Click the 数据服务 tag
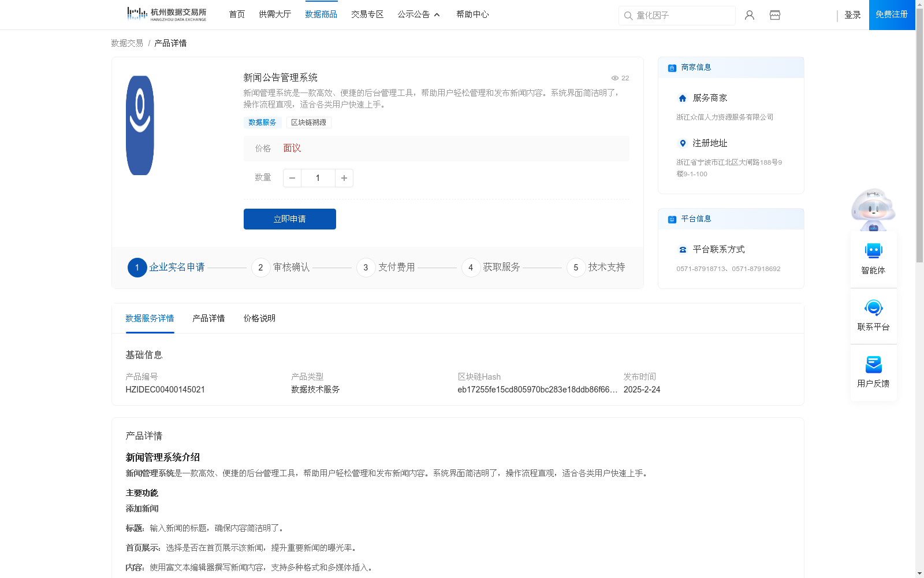 (262, 123)
